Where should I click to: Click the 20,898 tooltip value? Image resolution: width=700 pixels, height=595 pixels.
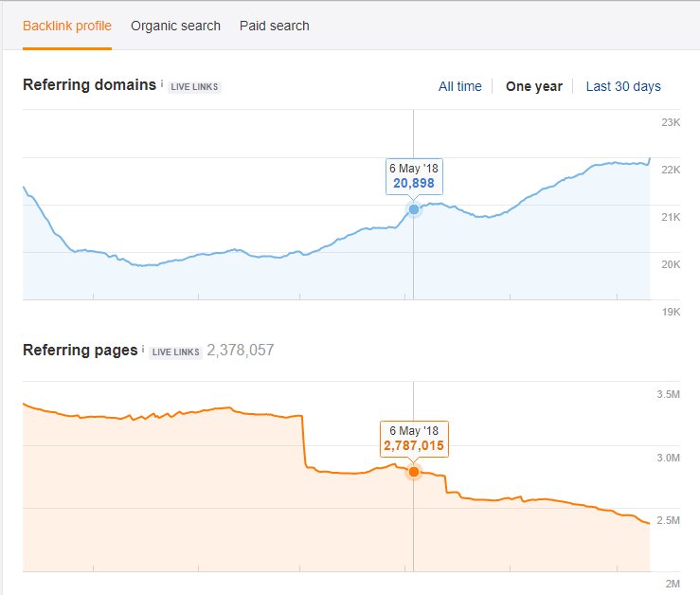[414, 183]
